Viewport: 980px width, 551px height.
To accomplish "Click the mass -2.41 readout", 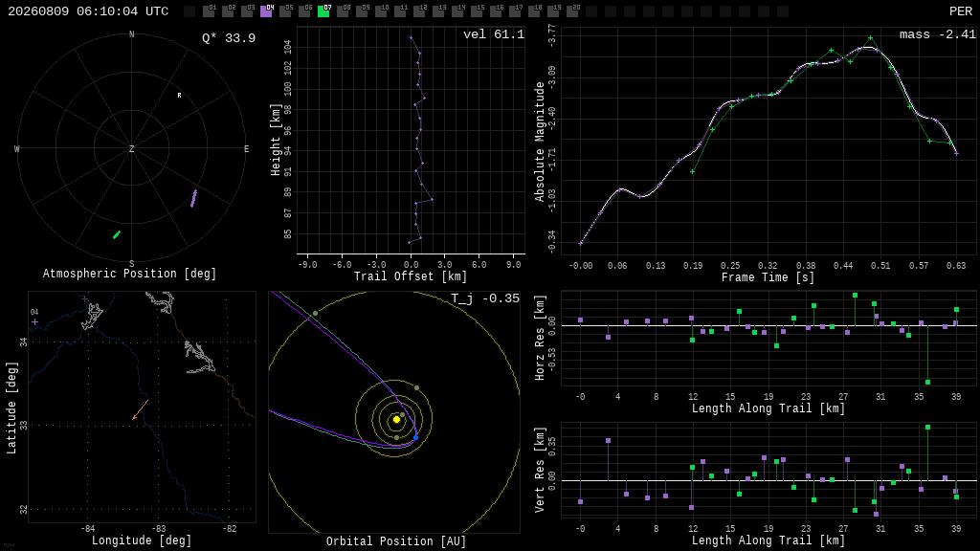I will tap(938, 34).
